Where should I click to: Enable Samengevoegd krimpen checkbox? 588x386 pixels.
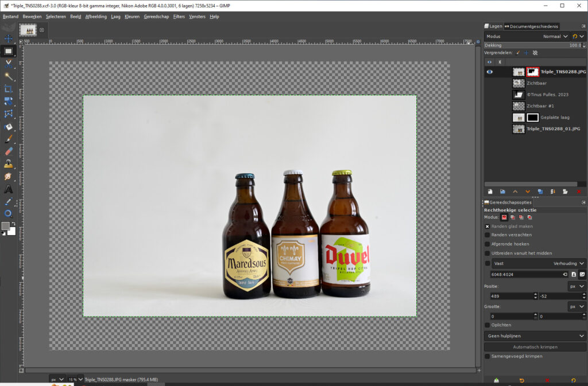tap(487, 356)
